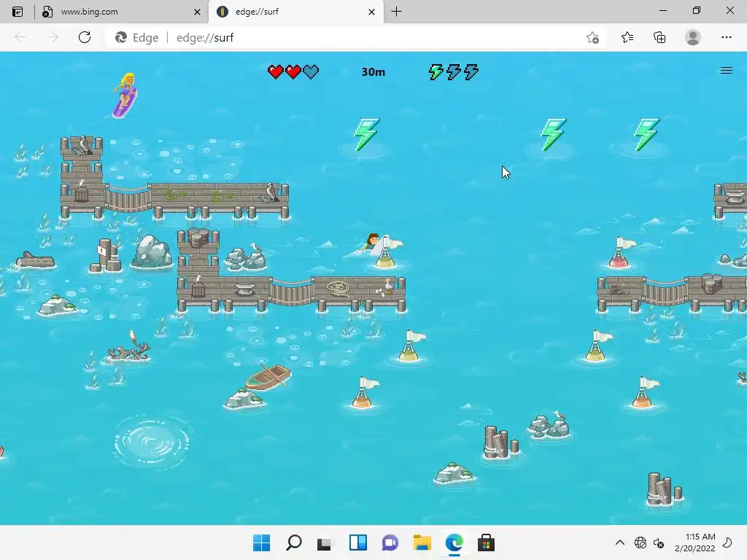The width and height of the screenshot is (747, 560).
Task: Open a new tab with plus button
Action: [396, 12]
